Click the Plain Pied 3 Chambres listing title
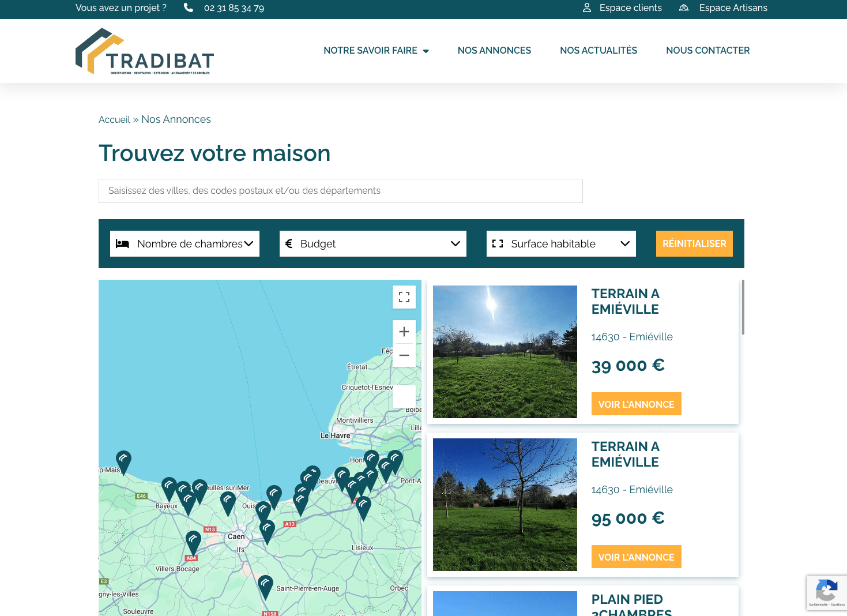 click(x=632, y=604)
